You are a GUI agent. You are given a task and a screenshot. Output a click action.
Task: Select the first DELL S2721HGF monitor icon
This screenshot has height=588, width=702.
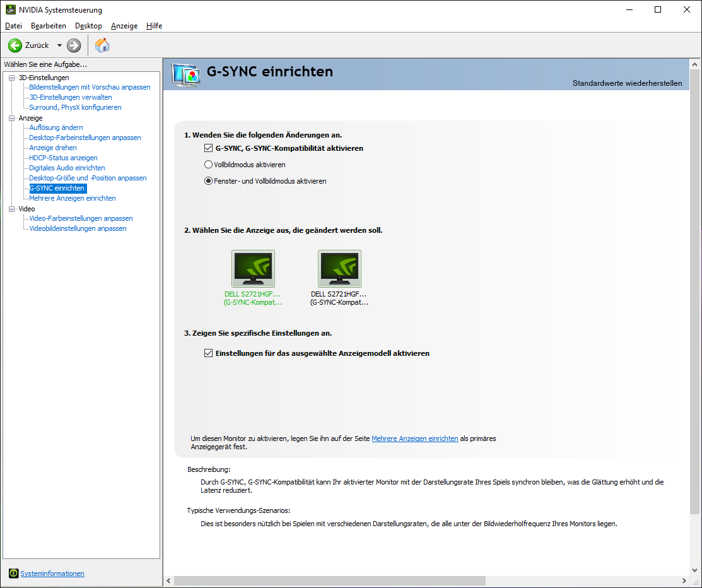253,269
